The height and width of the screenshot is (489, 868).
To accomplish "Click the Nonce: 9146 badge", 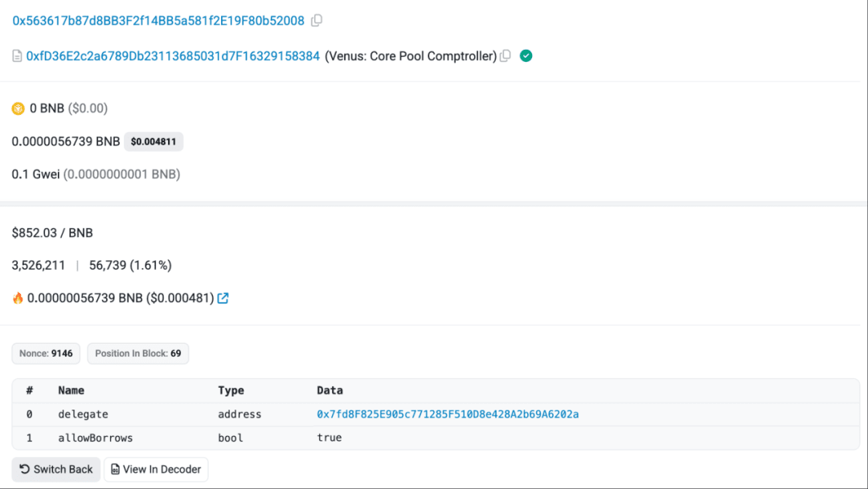I will click(46, 353).
